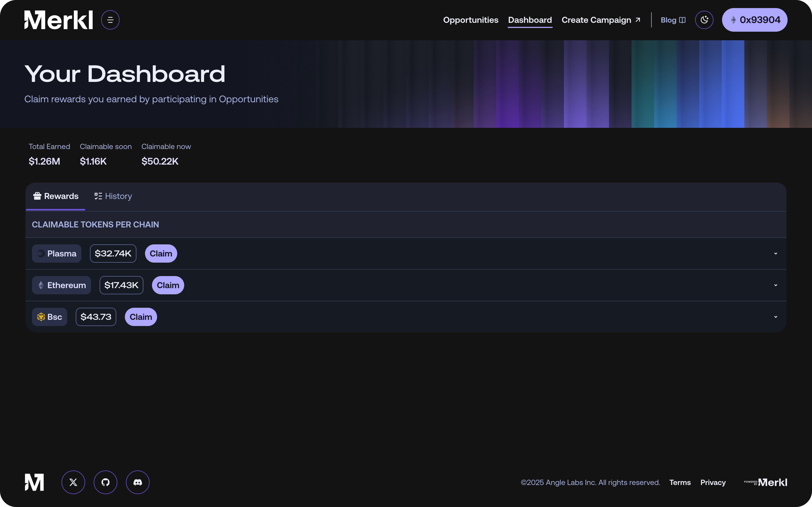Click the Total Earned $1.26M value
Screen dimensions: 812x507
point(44,161)
